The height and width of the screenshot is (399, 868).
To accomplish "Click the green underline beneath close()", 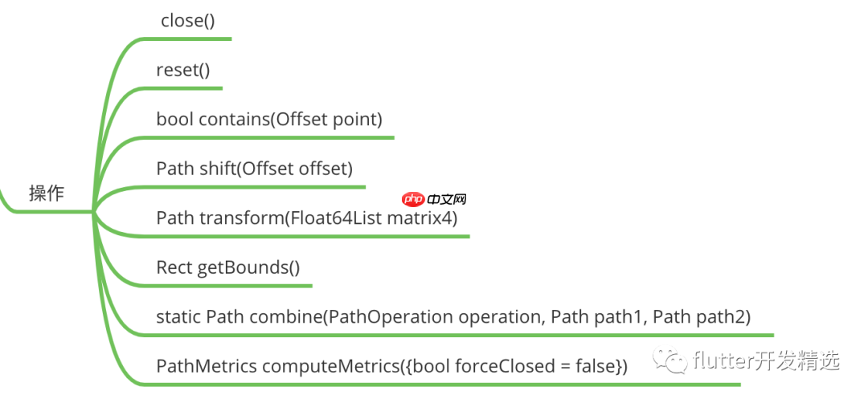I will [x=195, y=39].
